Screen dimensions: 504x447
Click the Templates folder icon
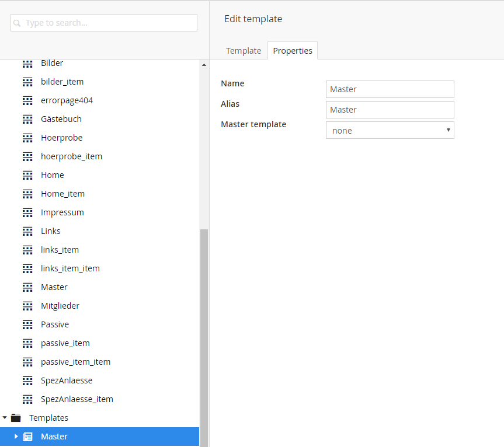pyautogui.click(x=16, y=418)
